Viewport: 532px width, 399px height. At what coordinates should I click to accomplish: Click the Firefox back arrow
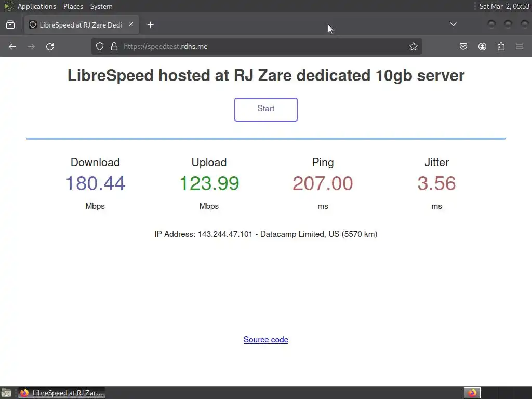pos(12,46)
